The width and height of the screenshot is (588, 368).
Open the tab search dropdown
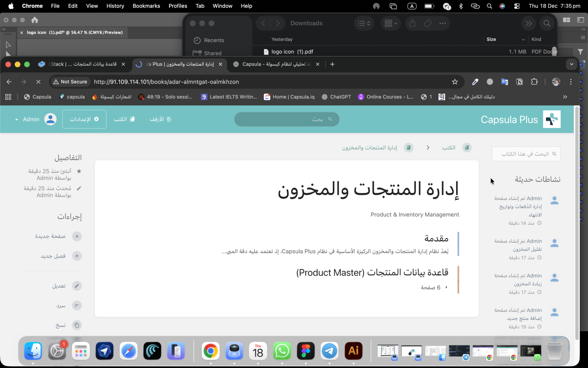click(x=571, y=64)
